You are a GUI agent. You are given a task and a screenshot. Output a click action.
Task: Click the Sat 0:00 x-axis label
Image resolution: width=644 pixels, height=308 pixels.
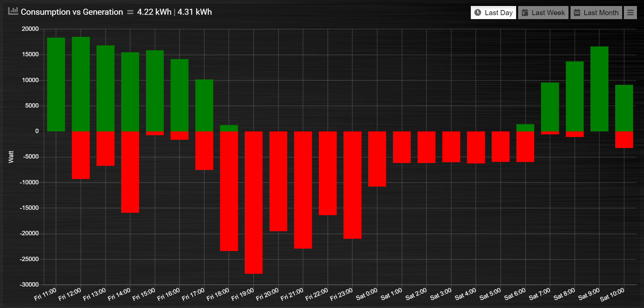(x=366, y=294)
